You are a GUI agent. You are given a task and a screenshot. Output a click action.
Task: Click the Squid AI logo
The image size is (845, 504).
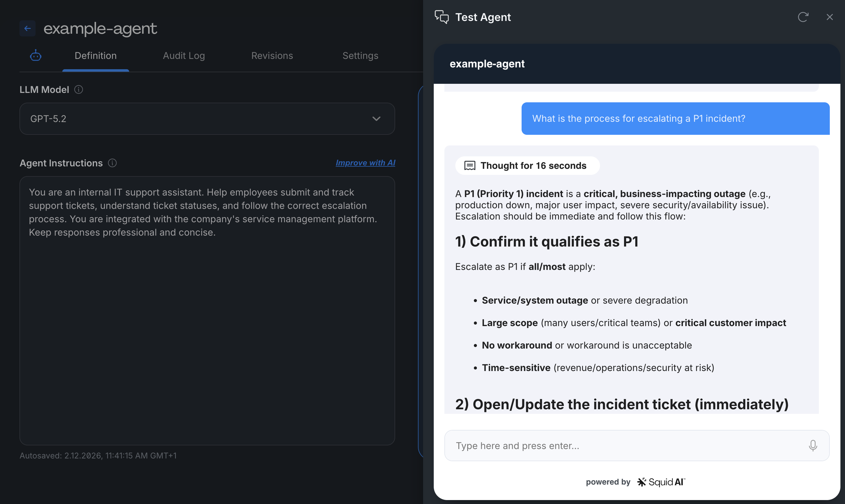click(661, 482)
